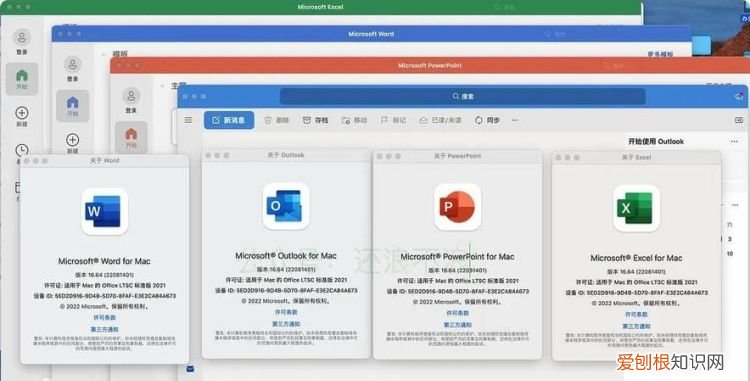The width and height of the screenshot is (750, 381).
Task: Toggle the task pane icon at Outlook toolbar right
Action: click(739, 120)
